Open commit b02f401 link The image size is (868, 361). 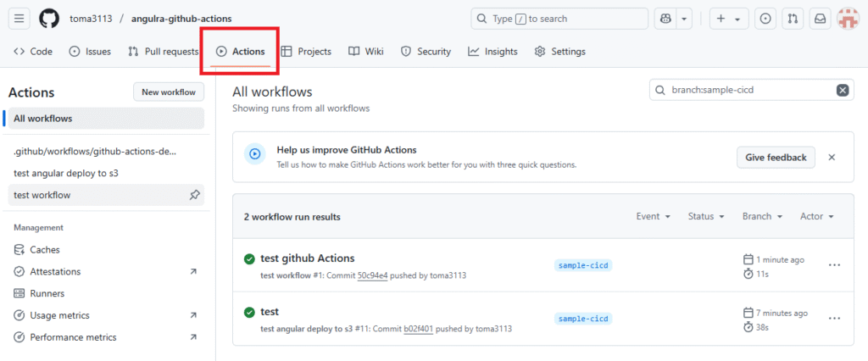coord(419,329)
